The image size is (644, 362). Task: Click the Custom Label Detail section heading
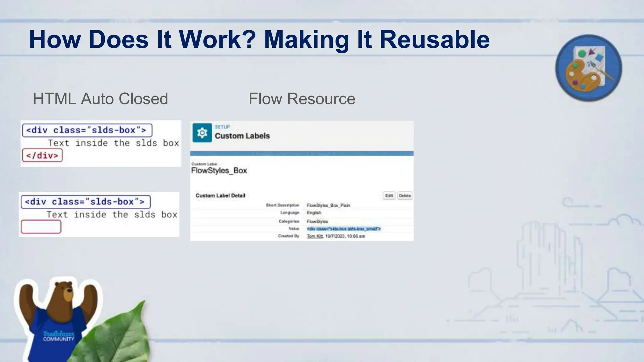[220, 195]
